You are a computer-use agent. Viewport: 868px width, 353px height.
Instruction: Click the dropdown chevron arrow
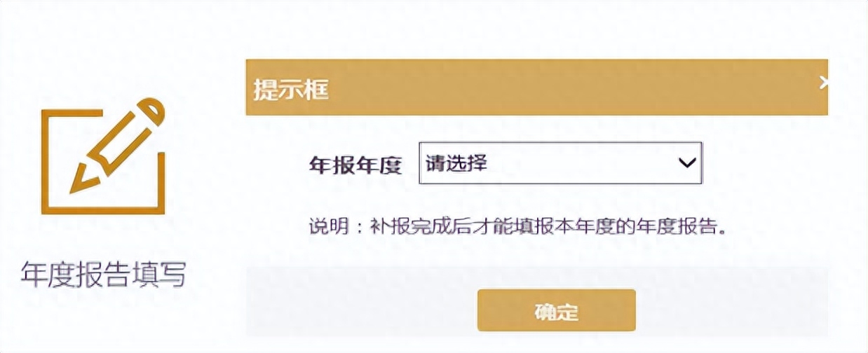coord(686,163)
